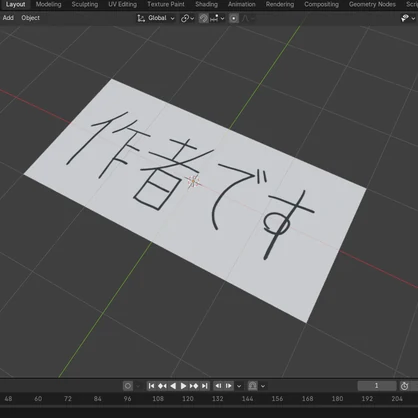Open the Sculpting workspace tab
Screen dimensions: 418x418
[x=85, y=4]
